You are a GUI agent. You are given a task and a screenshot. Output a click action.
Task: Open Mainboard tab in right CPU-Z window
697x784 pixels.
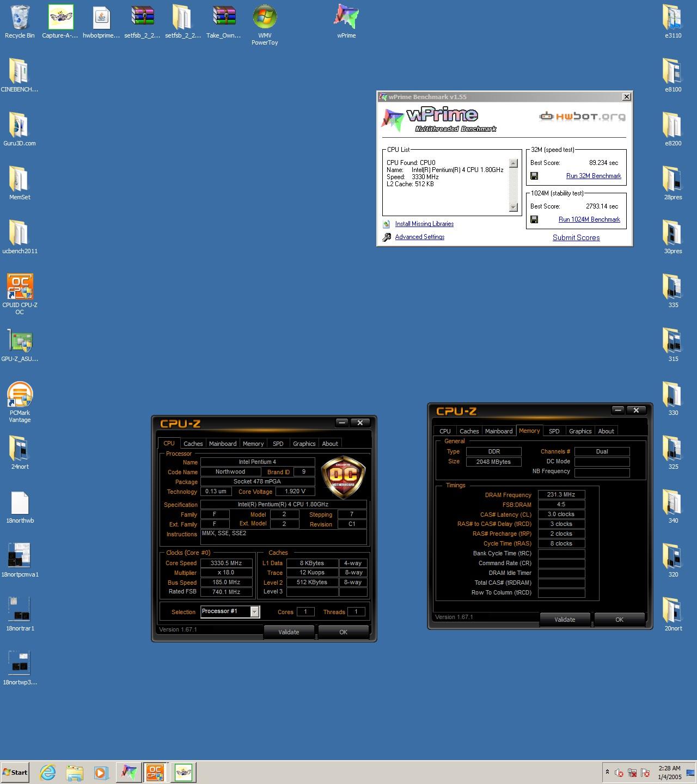499,431
